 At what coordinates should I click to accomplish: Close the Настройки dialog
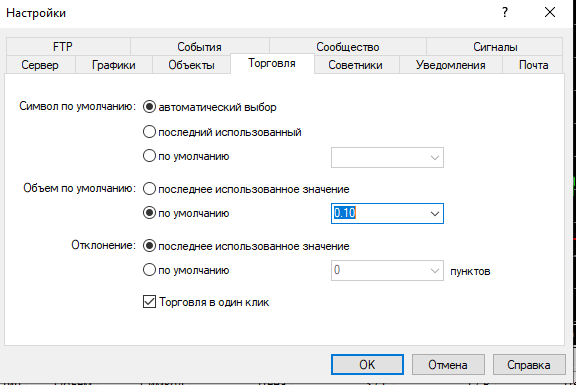[550, 12]
